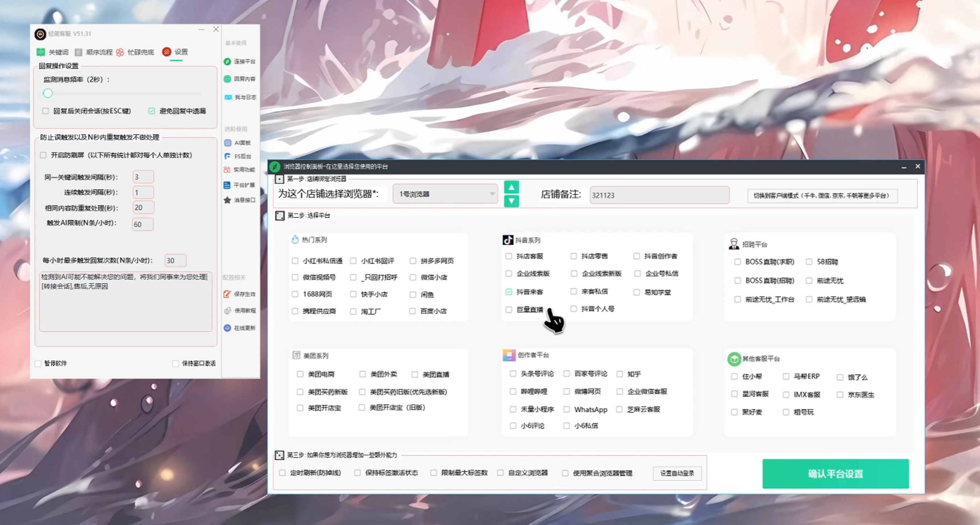
Task: Open the 实用功能 utilities panel
Action: (x=240, y=170)
